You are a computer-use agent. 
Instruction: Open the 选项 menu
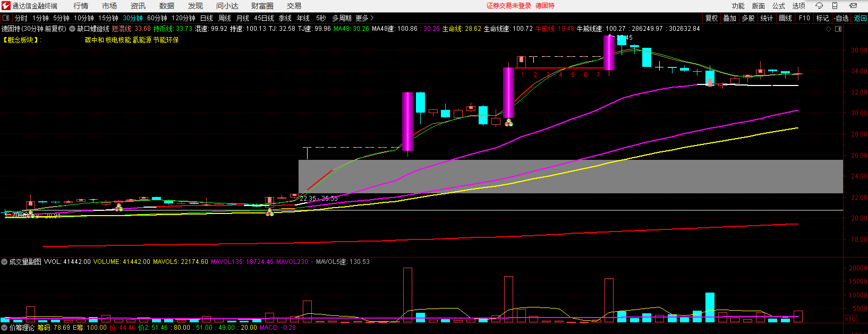(x=799, y=6)
